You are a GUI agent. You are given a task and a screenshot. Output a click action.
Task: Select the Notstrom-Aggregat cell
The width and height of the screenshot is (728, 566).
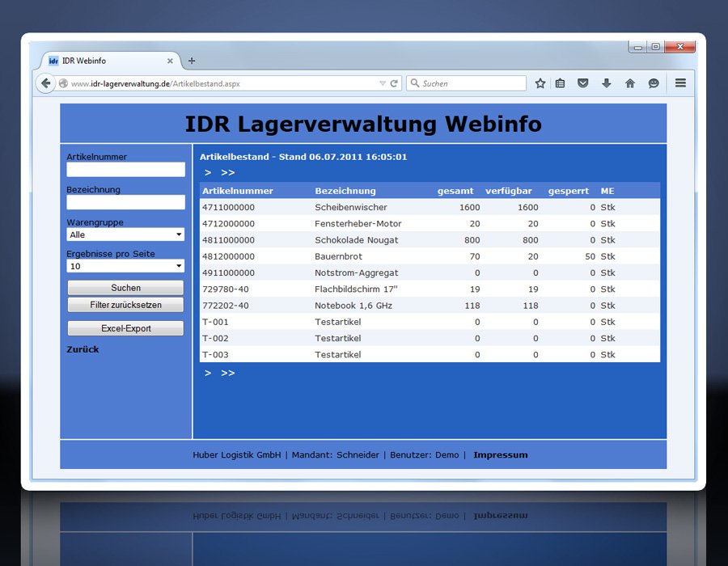click(x=356, y=272)
